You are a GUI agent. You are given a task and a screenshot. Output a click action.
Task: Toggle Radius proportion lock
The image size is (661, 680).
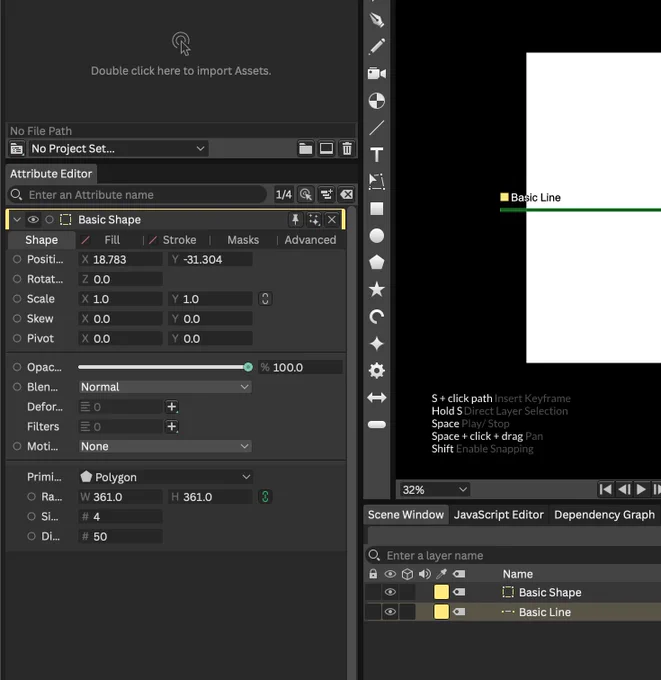[265, 497]
